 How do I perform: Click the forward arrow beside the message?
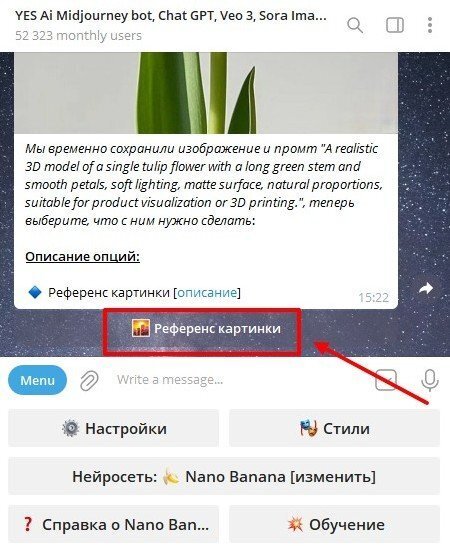(425, 288)
